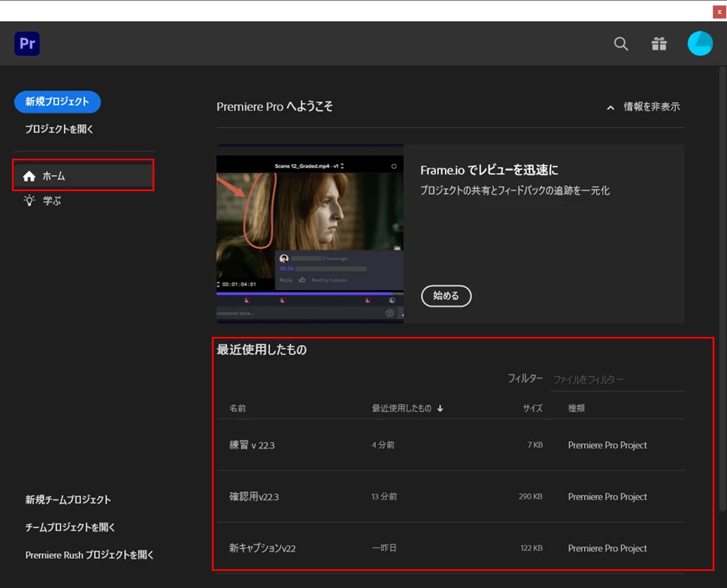Click Premiere Rush プロジェクトを開く link

89,555
